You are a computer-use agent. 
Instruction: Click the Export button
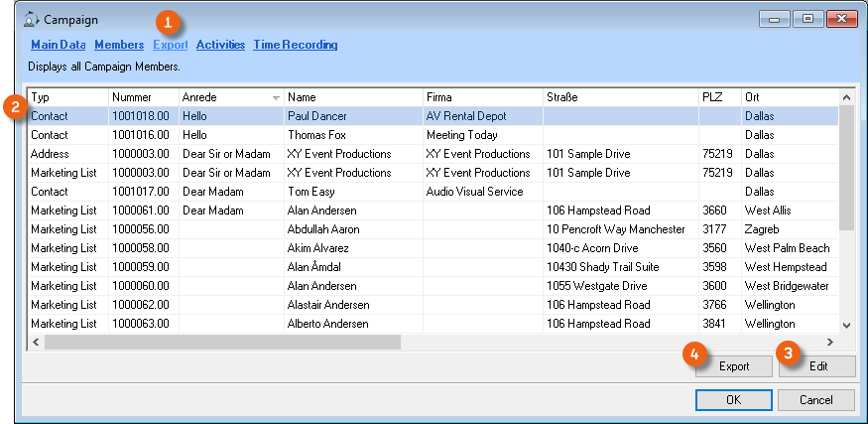coord(733,366)
